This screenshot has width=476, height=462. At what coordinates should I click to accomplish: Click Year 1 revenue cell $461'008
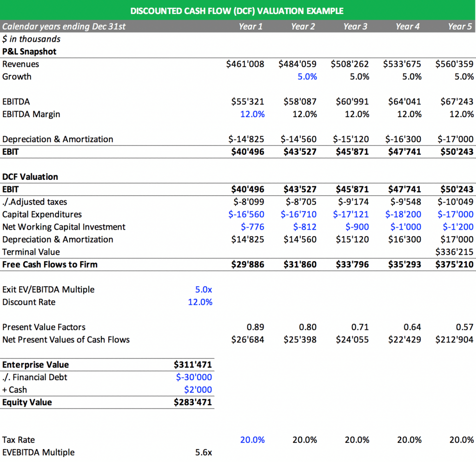pyautogui.click(x=245, y=64)
